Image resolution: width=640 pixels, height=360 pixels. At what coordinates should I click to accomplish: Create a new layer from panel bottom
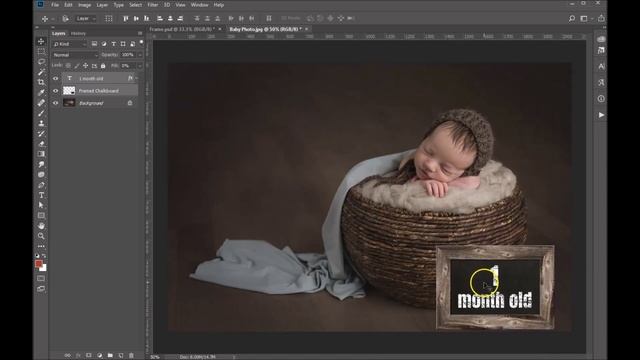(121, 356)
